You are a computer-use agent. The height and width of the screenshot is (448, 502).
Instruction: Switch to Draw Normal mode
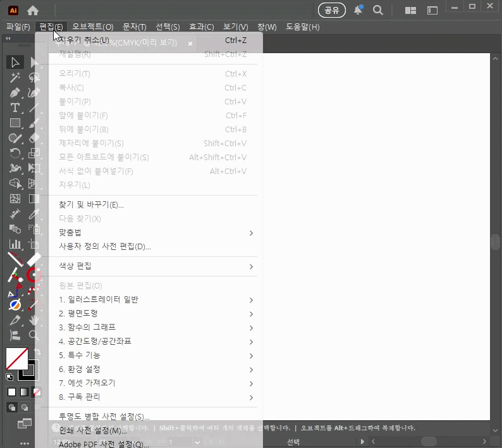[x=12, y=408]
